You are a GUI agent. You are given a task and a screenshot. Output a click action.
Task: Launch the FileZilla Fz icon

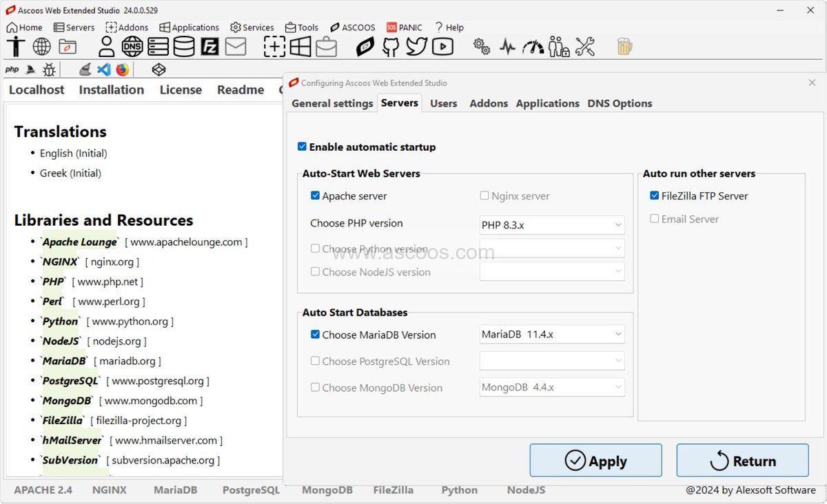pyautogui.click(x=210, y=47)
